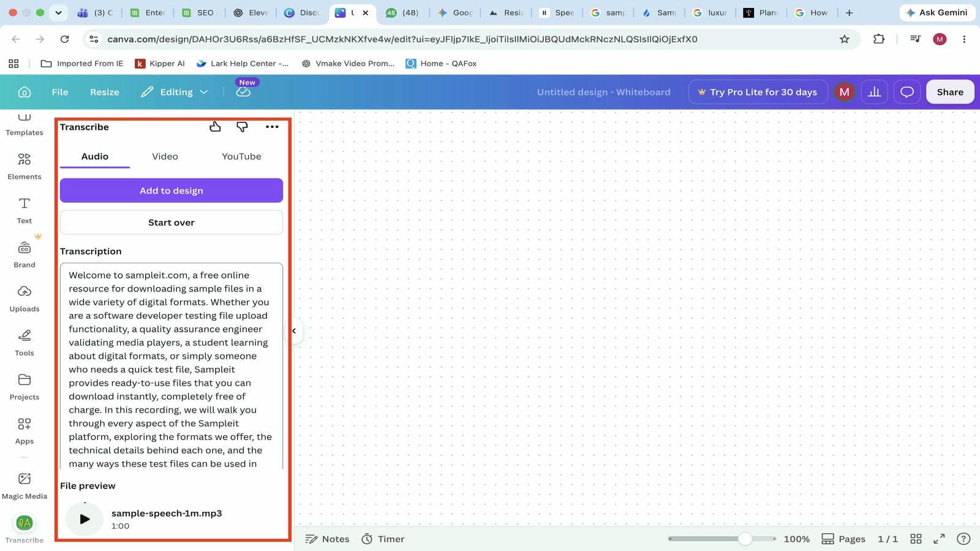Open the Notes panel
980x551 pixels.
tap(327, 539)
